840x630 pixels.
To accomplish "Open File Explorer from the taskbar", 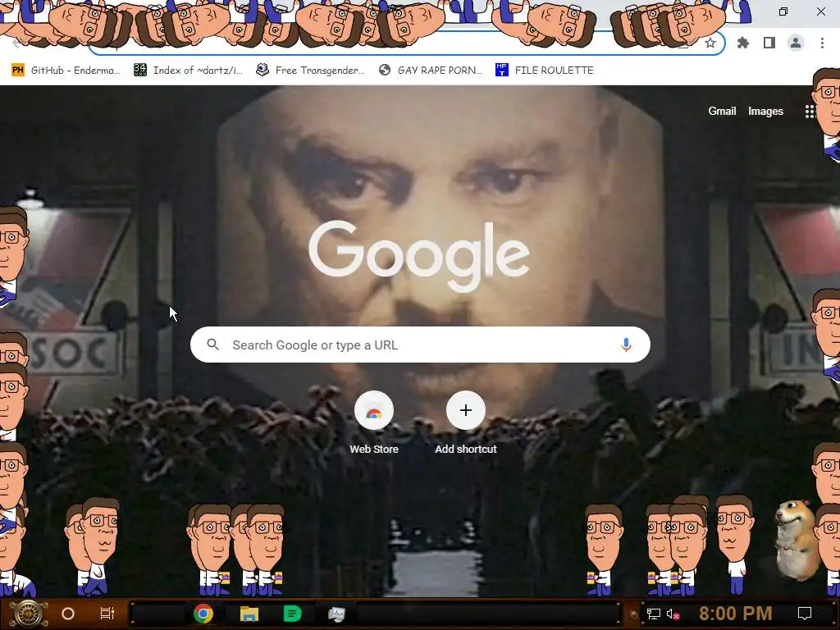I will tap(249, 614).
